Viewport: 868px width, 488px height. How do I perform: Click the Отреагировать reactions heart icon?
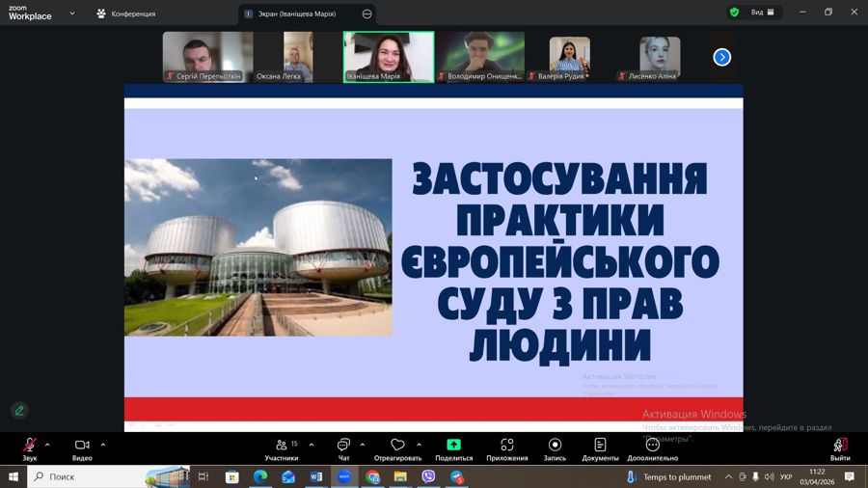397,446
